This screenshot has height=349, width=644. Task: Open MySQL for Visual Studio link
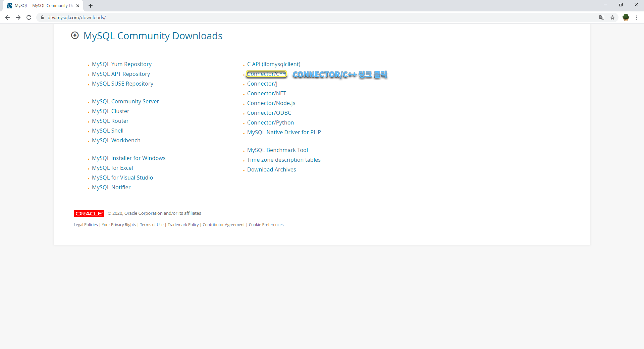pyautogui.click(x=122, y=178)
